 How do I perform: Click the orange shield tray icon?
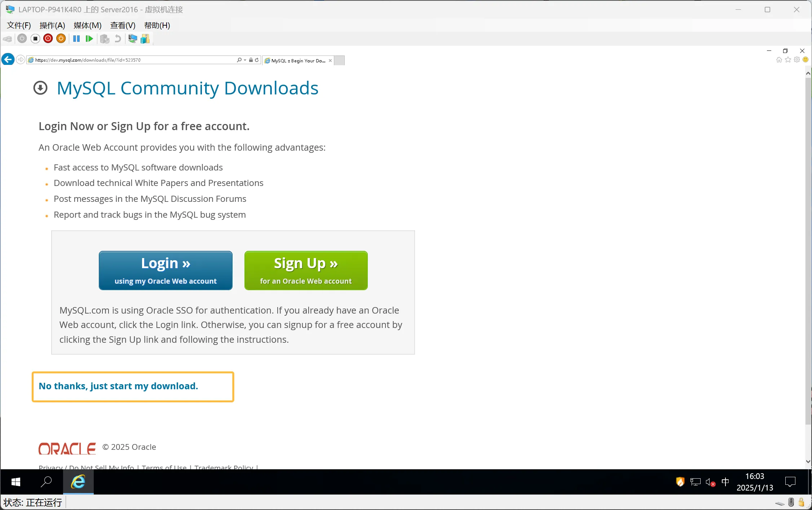click(x=680, y=482)
